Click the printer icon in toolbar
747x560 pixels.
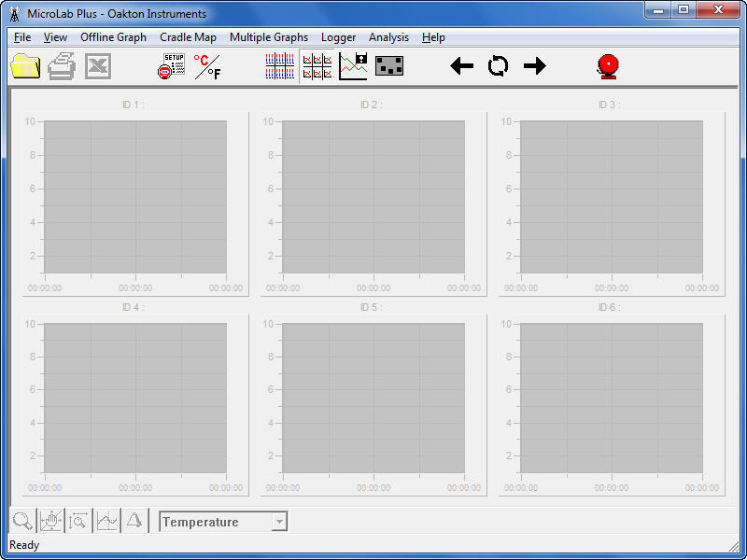[62, 65]
